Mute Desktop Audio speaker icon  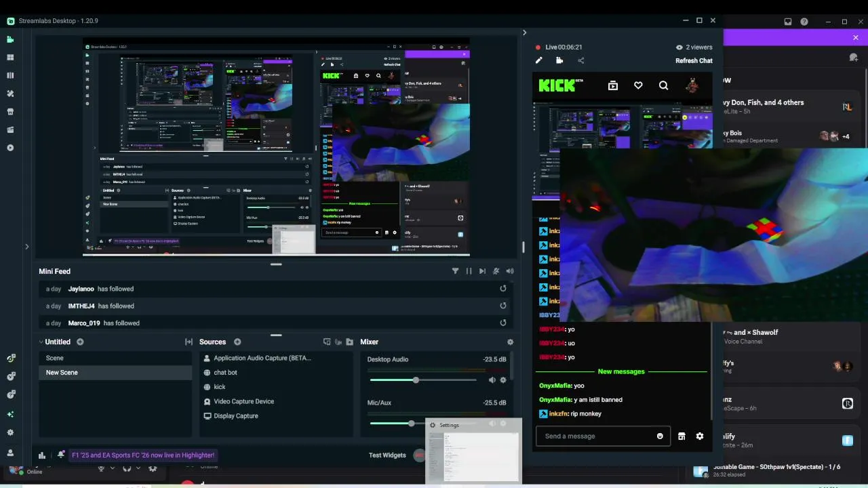[492, 380]
